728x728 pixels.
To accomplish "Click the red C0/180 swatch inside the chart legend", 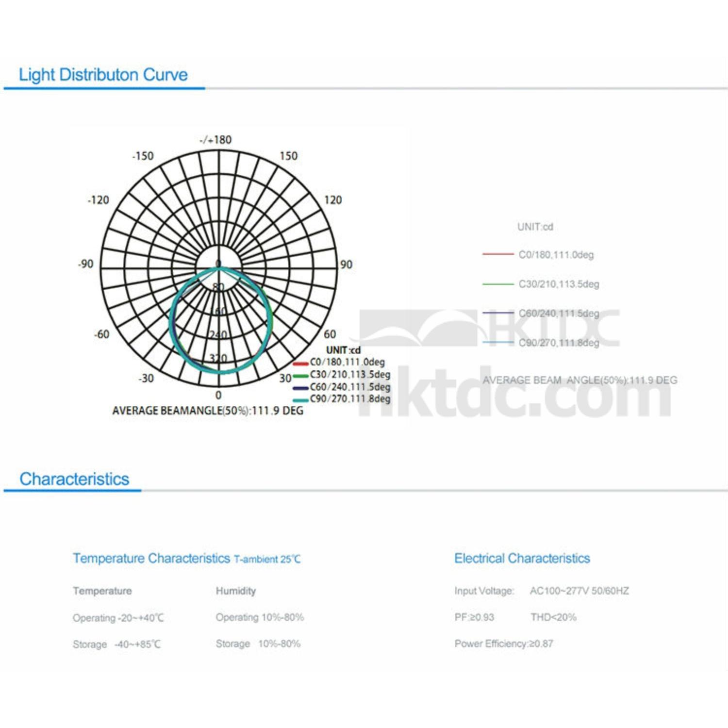I will 300,363.
